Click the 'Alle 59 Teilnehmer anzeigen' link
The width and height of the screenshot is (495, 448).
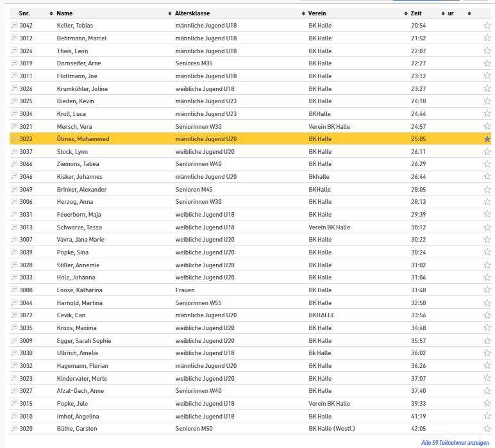(455, 443)
